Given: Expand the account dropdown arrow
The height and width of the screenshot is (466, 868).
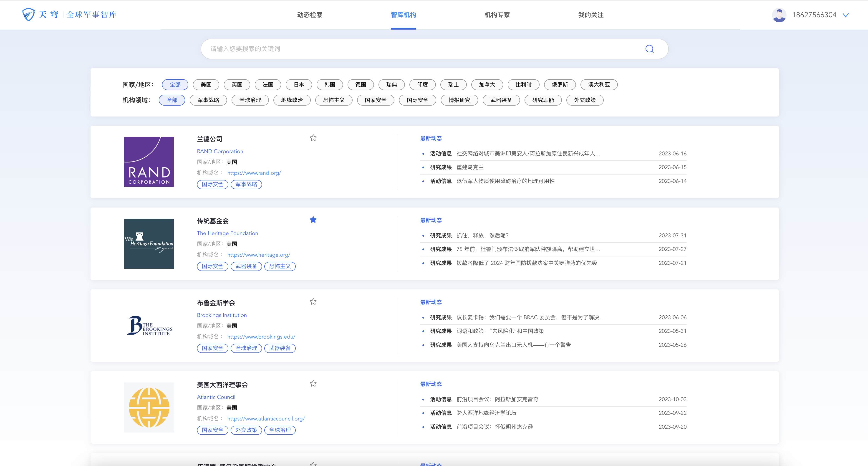Looking at the screenshot, I should point(845,15).
